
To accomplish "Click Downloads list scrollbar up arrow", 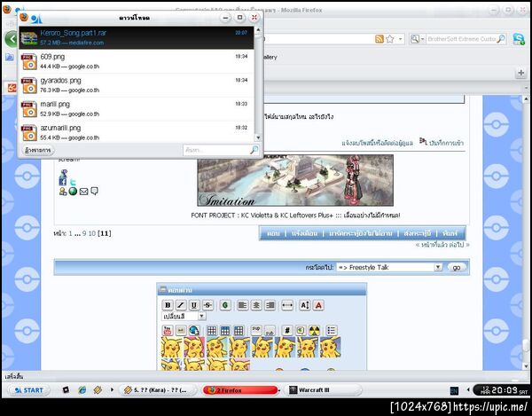I will [x=258, y=30].
